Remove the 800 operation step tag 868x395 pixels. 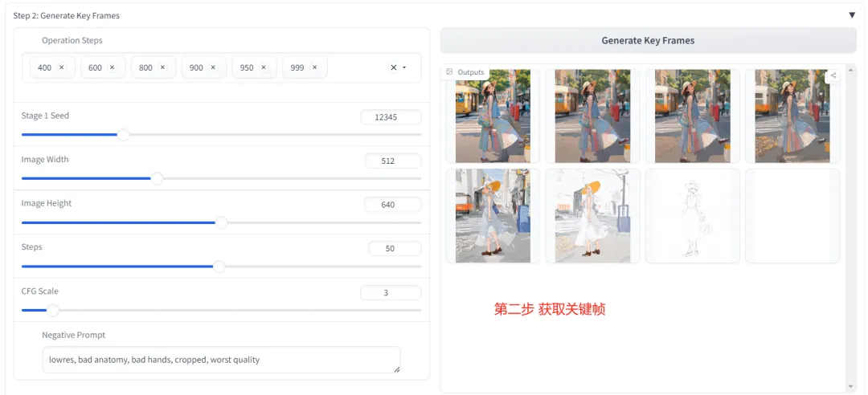click(163, 67)
